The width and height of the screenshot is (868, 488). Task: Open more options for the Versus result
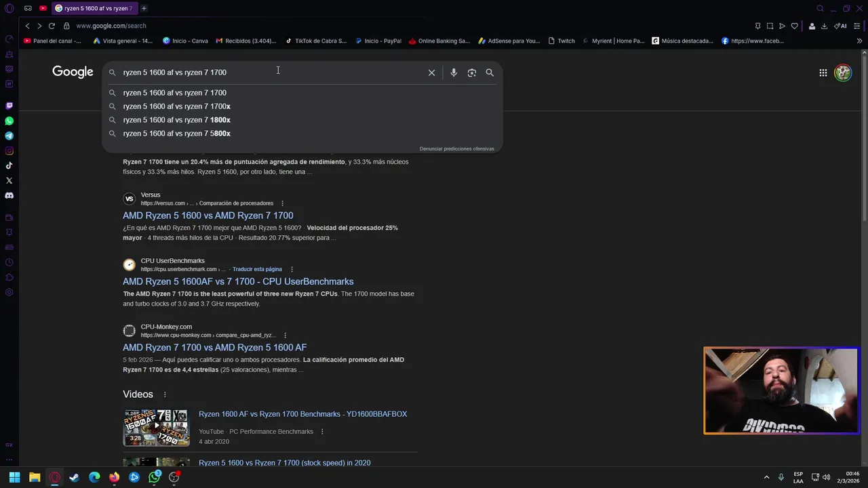(282, 203)
